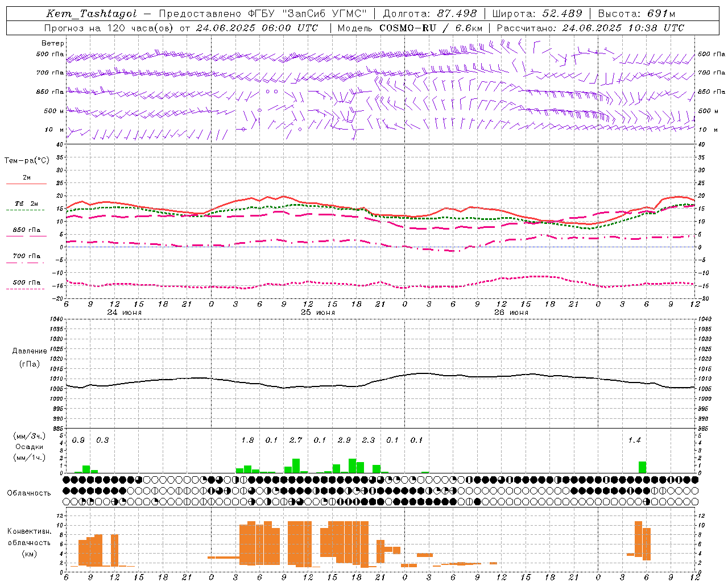This screenshot has width=728, height=582.
Task: Click the 24 июня date label
Action: click(x=125, y=312)
